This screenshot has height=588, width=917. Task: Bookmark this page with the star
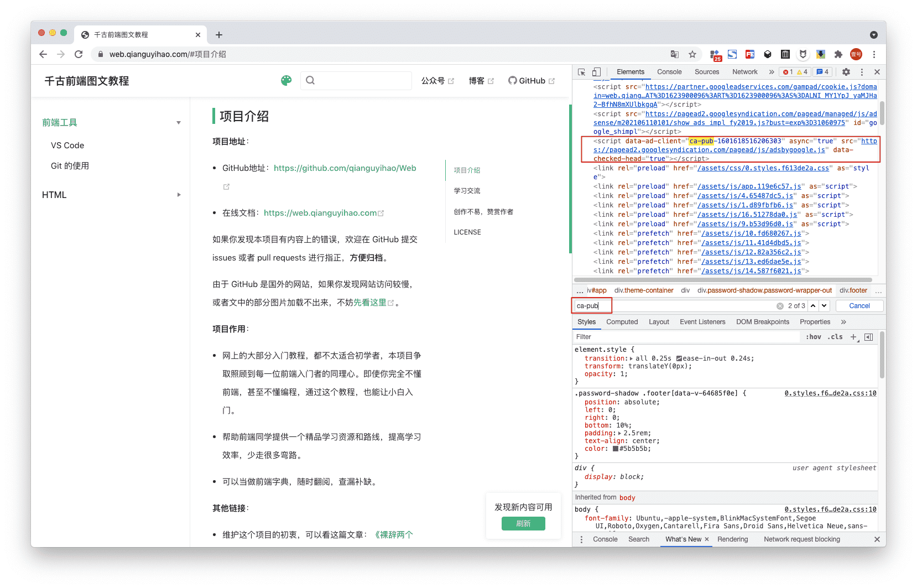click(x=692, y=54)
